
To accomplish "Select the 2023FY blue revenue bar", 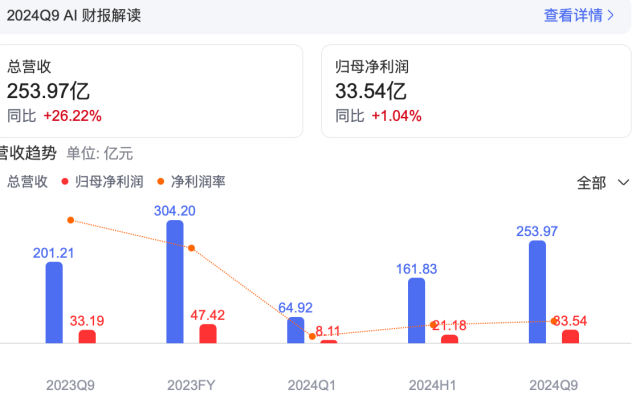I will pyautogui.click(x=175, y=282).
